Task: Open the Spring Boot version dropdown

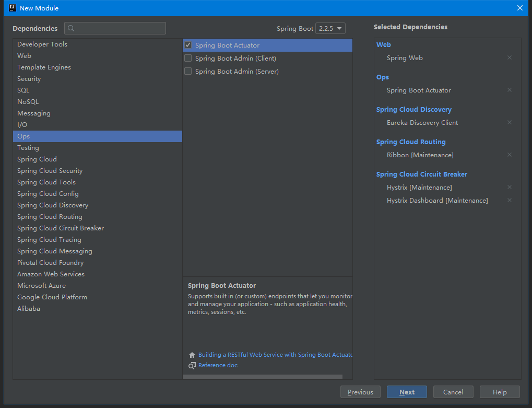Action: tap(330, 29)
